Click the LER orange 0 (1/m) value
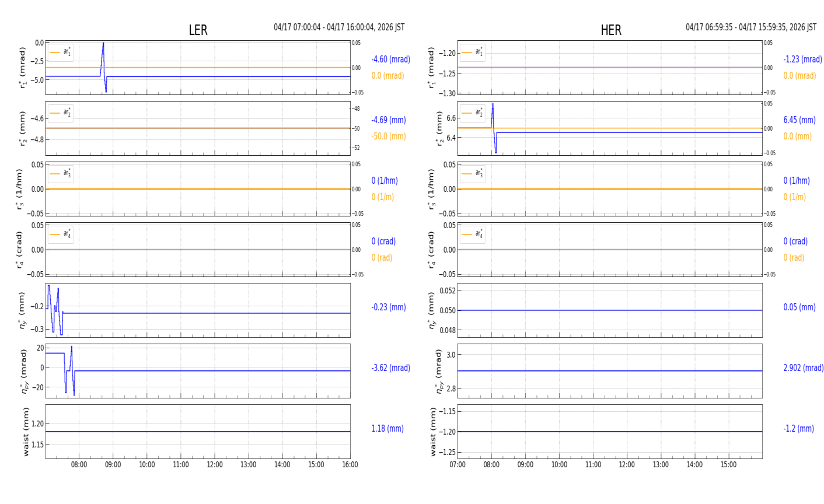 (383, 197)
